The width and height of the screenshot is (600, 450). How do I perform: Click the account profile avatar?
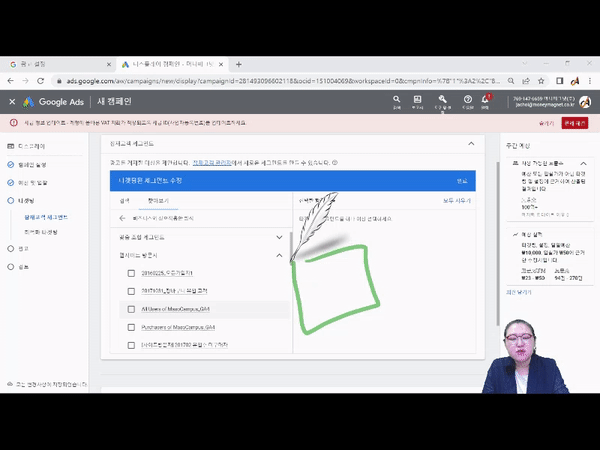click(585, 101)
